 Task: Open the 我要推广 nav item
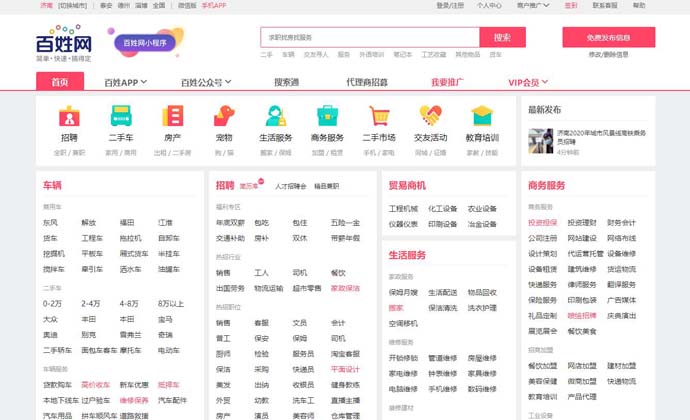(x=447, y=82)
